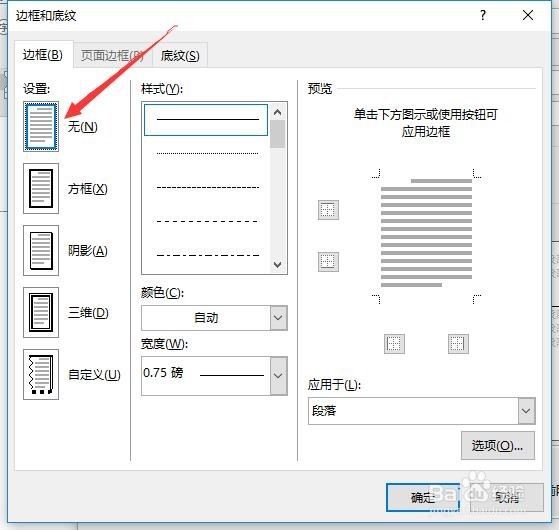
Task: Select the 三维(D) 3D border icon
Action: pos(41,312)
